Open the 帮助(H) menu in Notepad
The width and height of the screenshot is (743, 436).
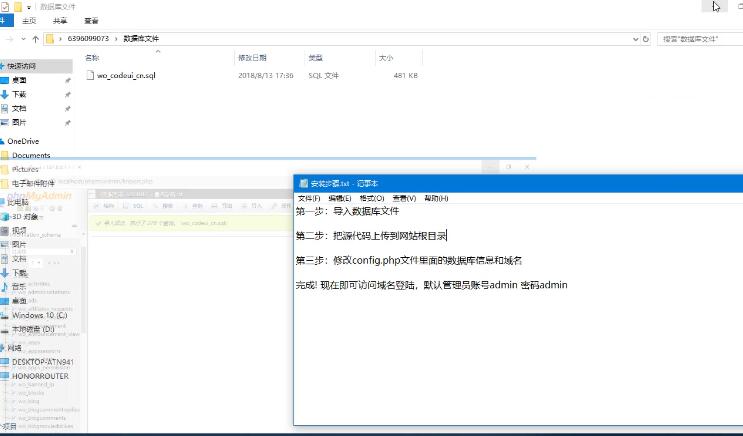tap(436, 198)
